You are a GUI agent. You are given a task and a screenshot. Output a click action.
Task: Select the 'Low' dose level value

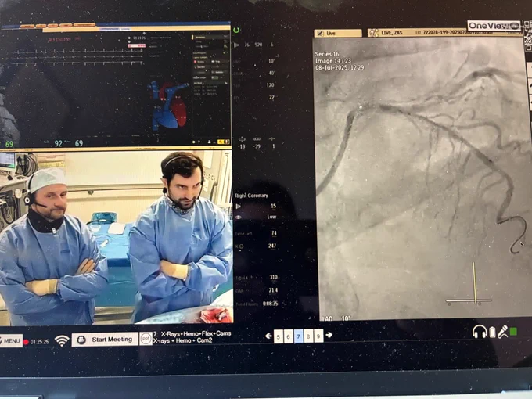pyautogui.click(x=271, y=217)
